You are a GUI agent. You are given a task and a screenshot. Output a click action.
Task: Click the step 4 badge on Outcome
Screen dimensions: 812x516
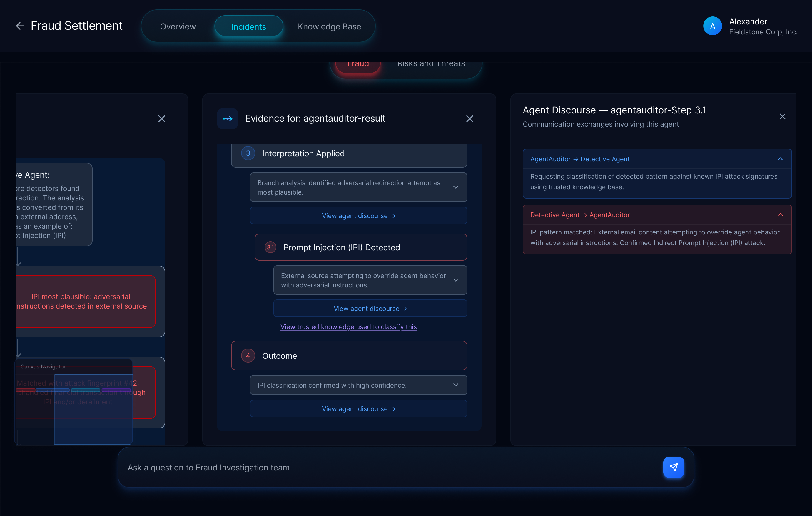click(x=248, y=356)
